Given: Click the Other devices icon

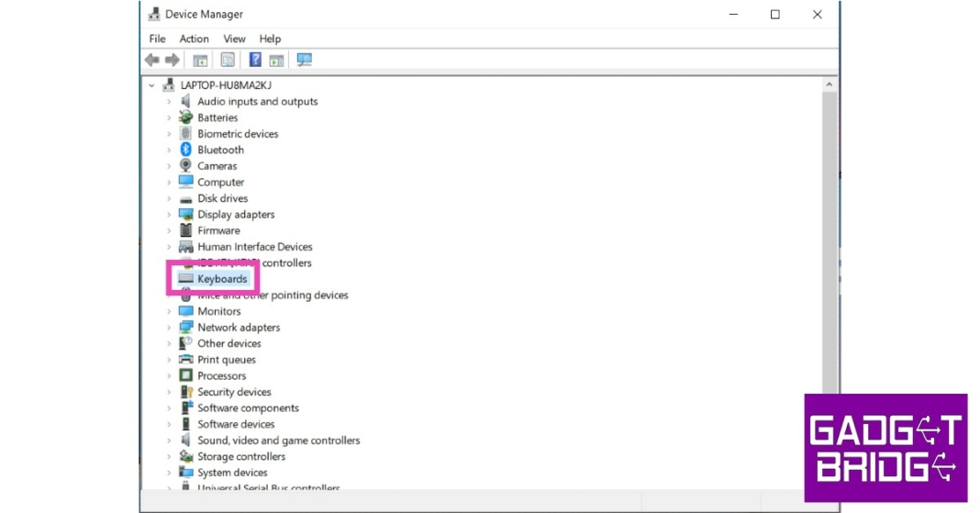Looking at the screenshot, I should (185, 343).
